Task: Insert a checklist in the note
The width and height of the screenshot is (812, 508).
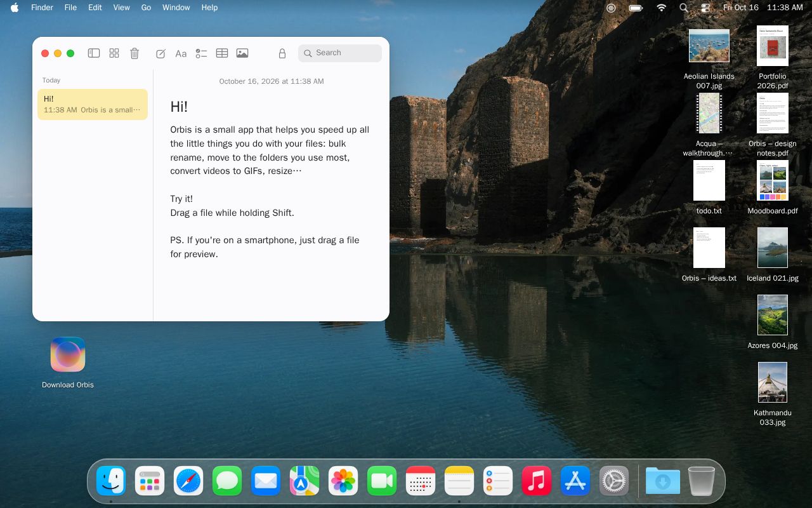Action: (x=201, y=53)
